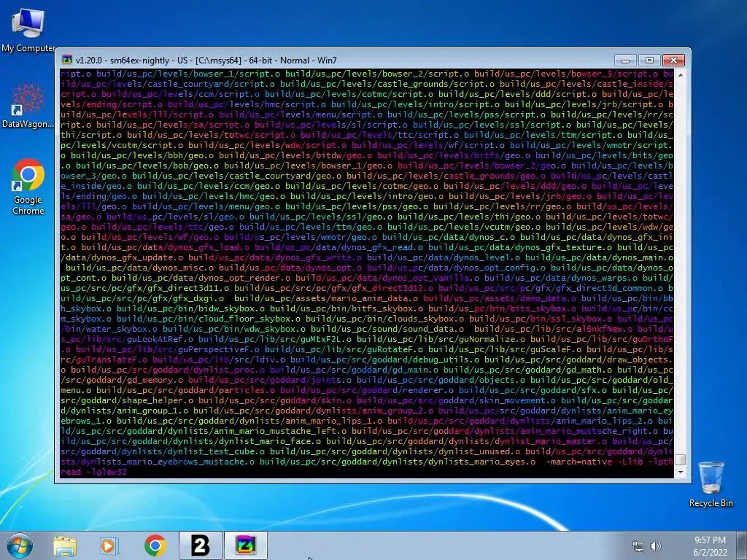The width and height of the screenshot is (747, 560).
Task: Switch to the black '2' taskbar app
Action: click(200, 545)
